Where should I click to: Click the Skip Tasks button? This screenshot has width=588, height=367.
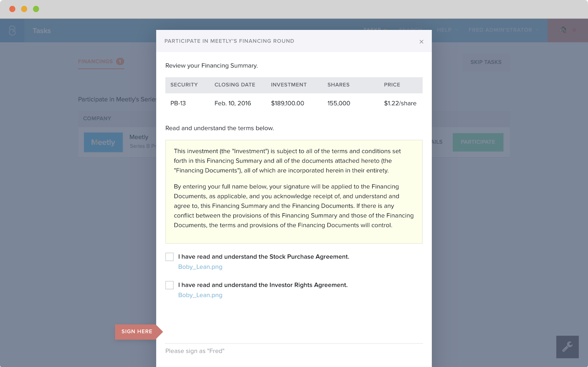[x=486, y=62]
